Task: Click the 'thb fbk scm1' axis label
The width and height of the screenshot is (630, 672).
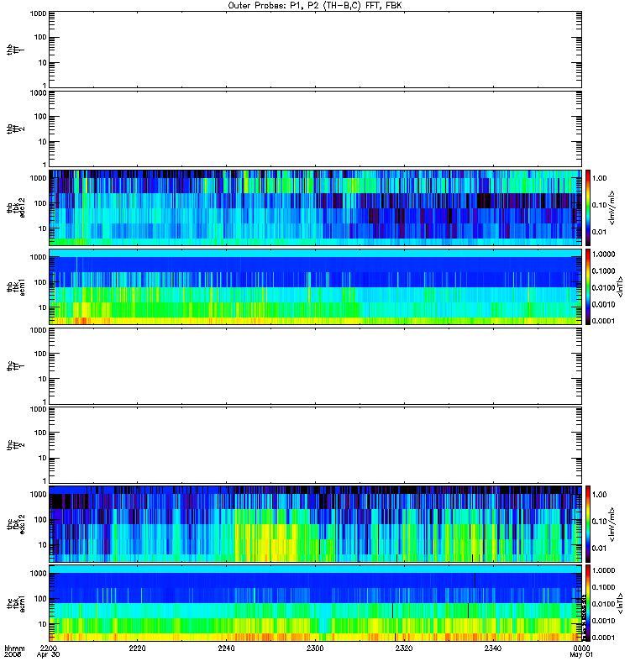Action: click(15, 287)
